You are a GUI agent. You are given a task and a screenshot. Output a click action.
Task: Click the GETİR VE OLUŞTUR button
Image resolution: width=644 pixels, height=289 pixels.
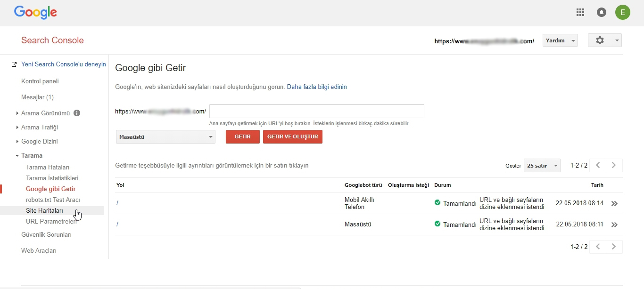point(293,136)
